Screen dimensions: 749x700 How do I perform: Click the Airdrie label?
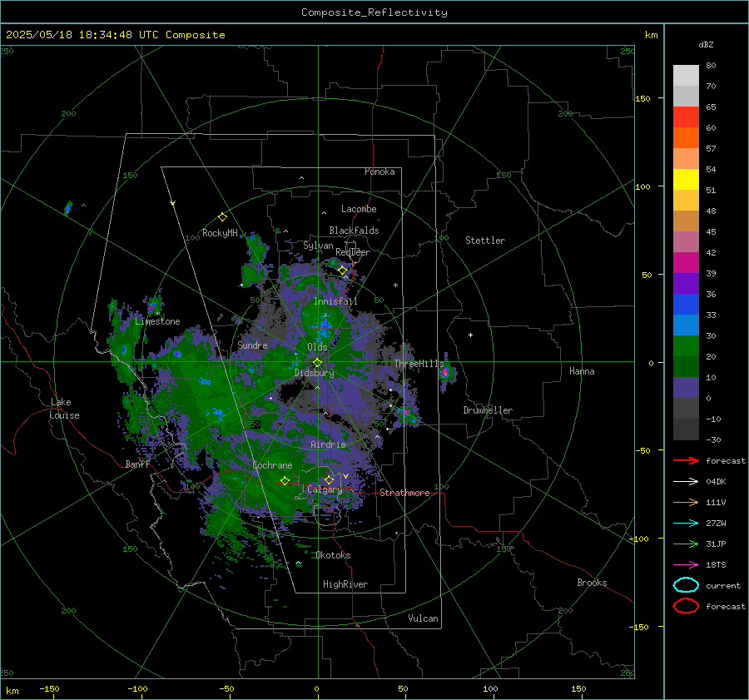(x=328, y=444)
